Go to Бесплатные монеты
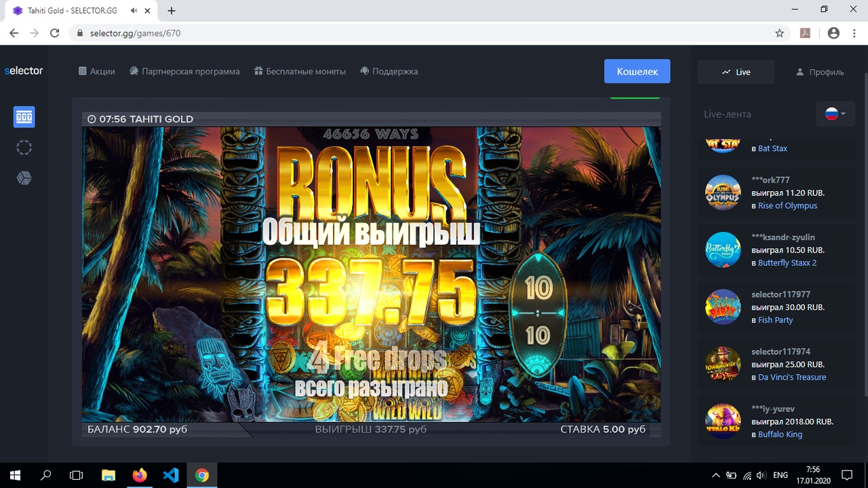Image resolution: width=868 pixels, height=488 pixels. [300, 71]
